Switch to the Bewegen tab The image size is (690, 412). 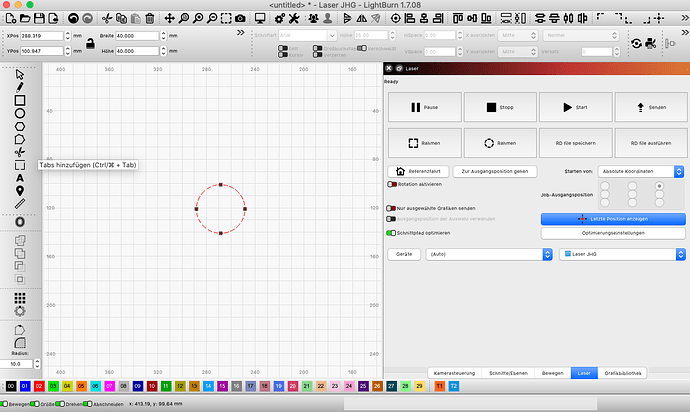point(553,373)
